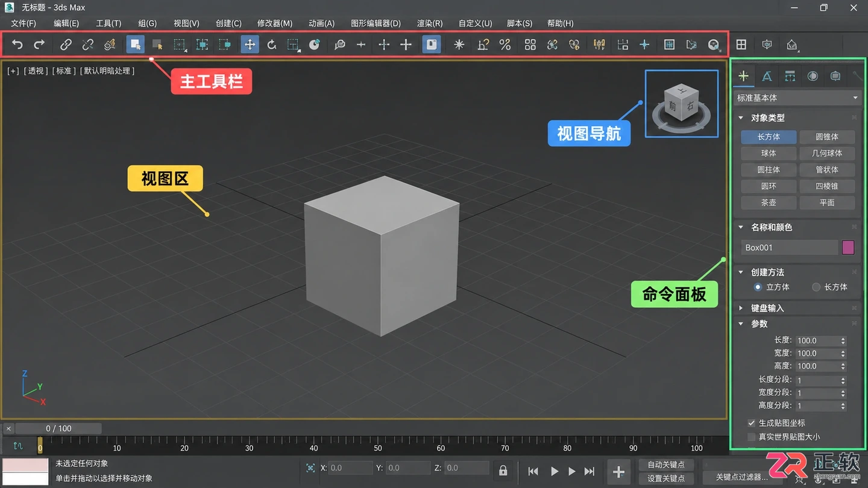Image resolution: width=868 pixels, height=488 pixels.
Task: Go to the end frame
Action: tap(590, 472)
